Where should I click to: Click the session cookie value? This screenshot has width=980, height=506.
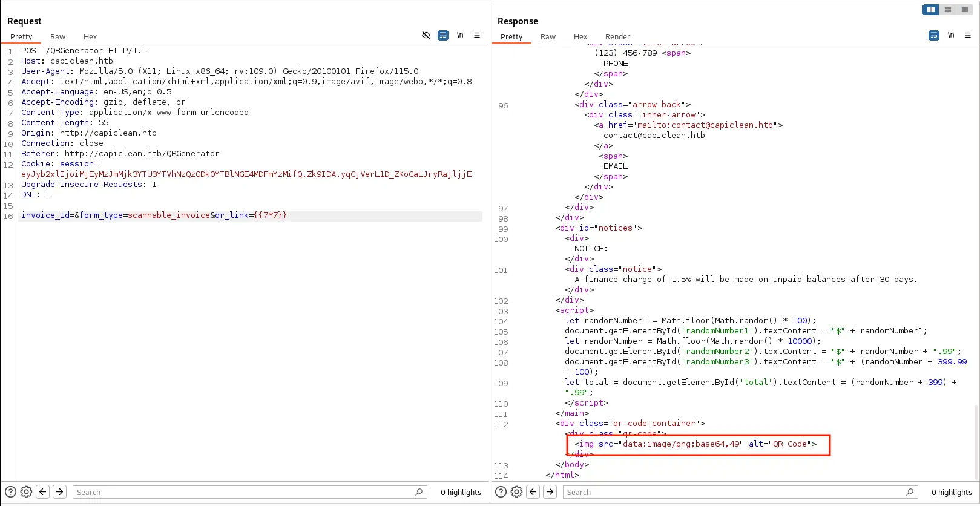[x=246, y=174]
